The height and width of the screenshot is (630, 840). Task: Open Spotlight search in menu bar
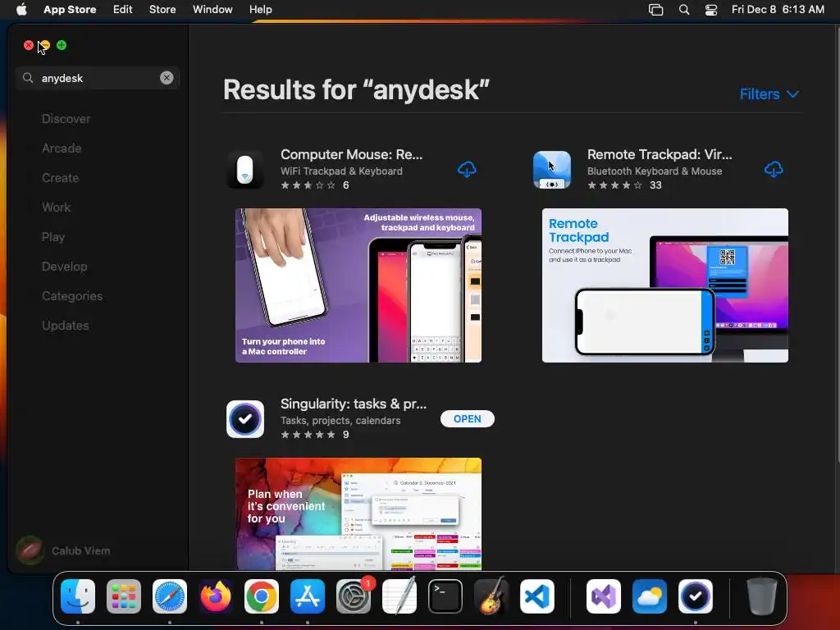(x=684, y=10)
